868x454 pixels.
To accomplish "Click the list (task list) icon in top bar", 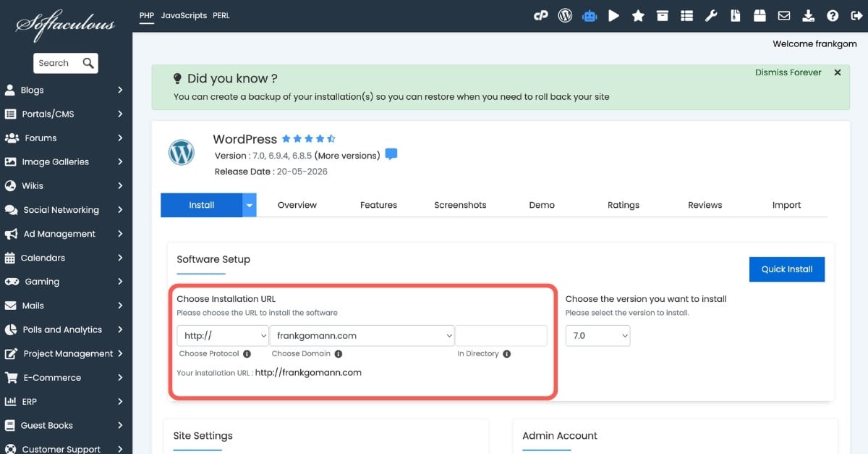I will click(687, 15).
